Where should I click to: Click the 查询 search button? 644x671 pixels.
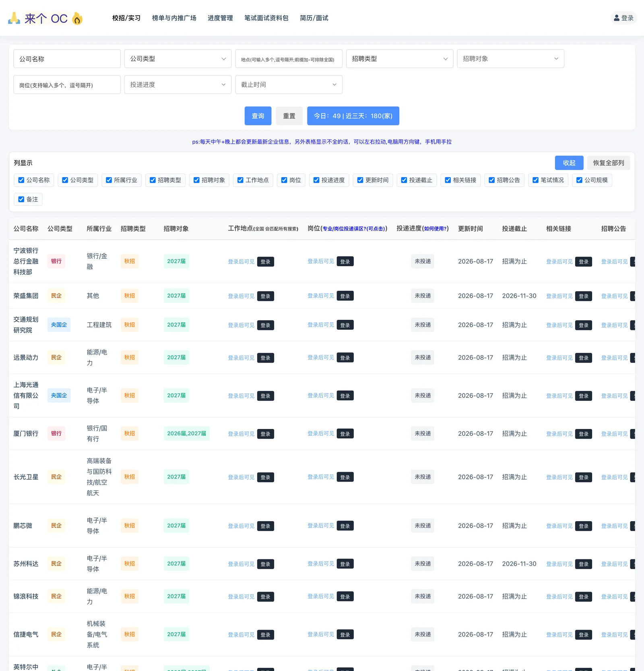pos(258,116)
